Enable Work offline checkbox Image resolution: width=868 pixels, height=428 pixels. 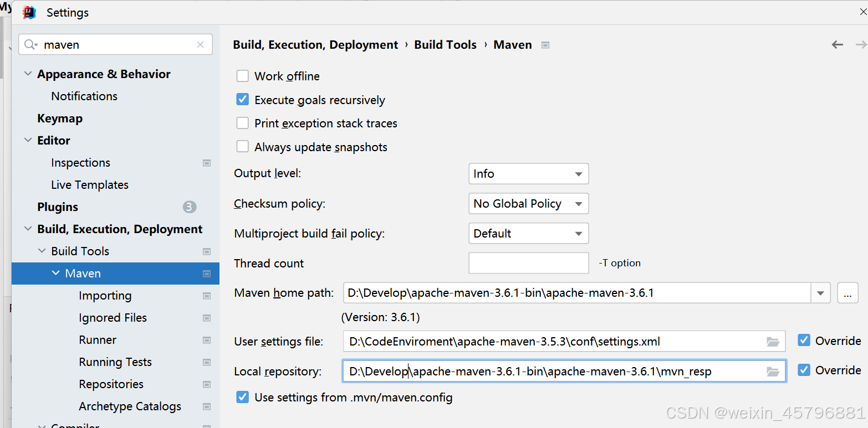242,76
